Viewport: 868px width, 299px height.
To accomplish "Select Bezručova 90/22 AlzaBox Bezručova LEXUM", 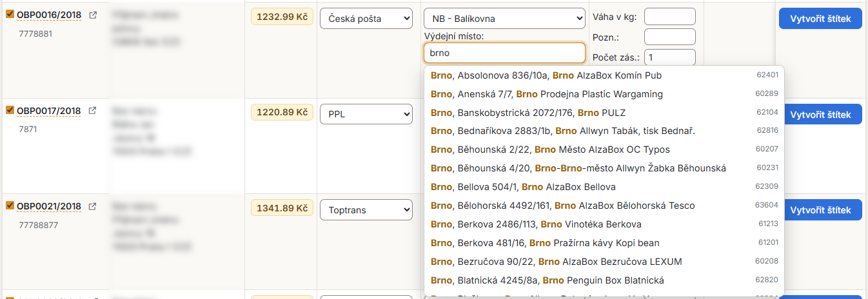I will 604,262.
